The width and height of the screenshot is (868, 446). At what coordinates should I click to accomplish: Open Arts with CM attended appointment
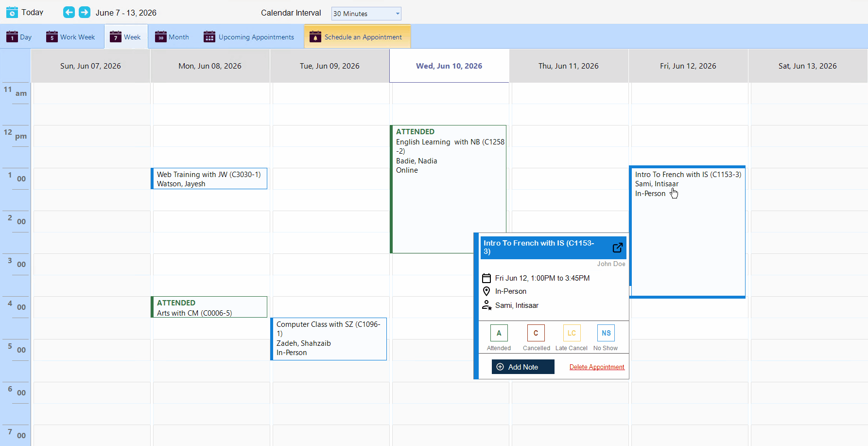click(x=209, y=307)
